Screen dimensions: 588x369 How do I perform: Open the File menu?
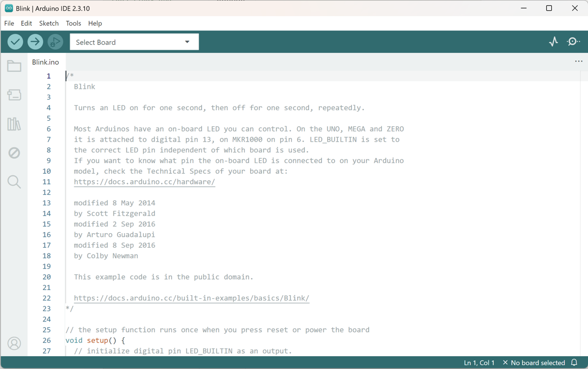tap(9, 23)
